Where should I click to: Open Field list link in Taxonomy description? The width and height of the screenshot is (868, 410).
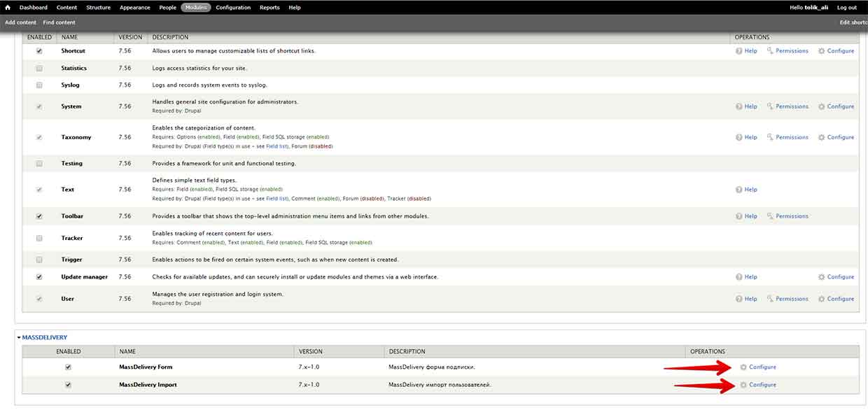coord(276,147)
